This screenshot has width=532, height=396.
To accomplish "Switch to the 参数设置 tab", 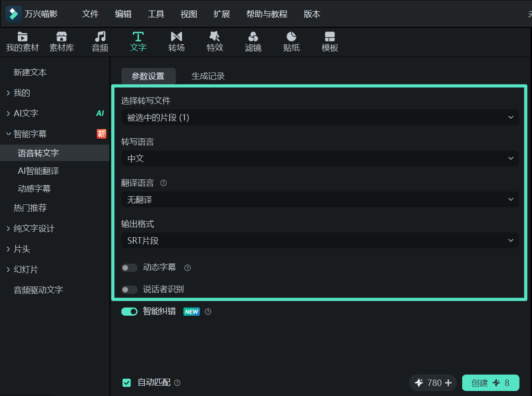I will (148, 76).
